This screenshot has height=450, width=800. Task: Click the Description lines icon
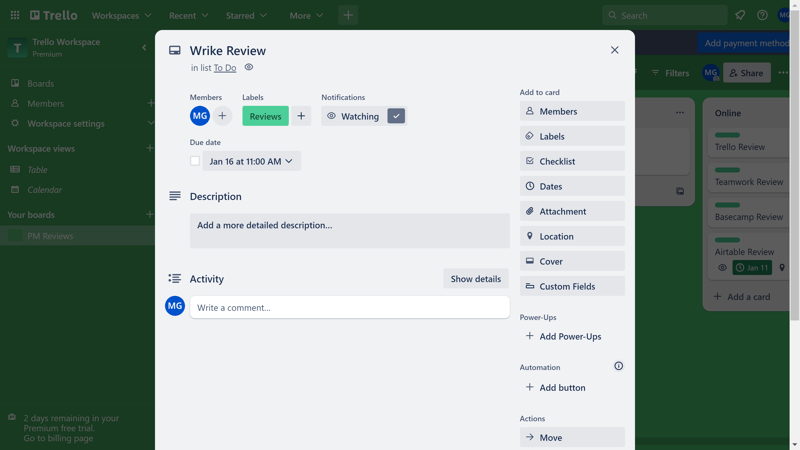[174, 196]
